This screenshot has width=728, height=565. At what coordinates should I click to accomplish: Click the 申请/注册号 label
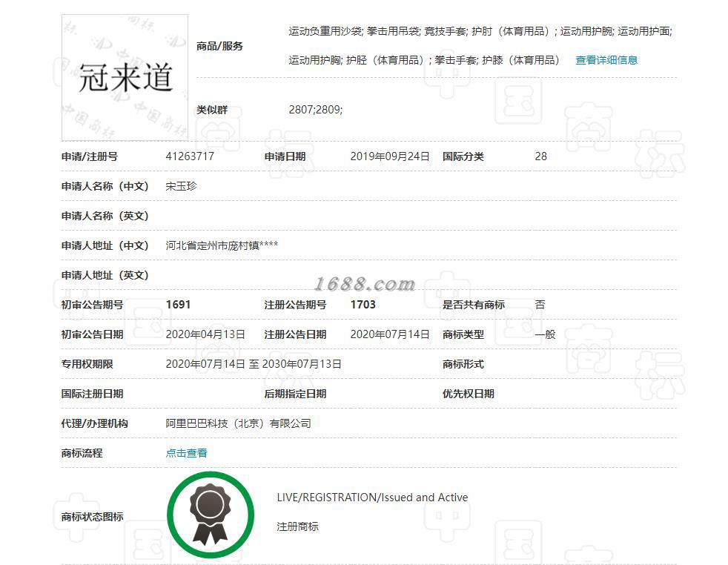(90, 156)
